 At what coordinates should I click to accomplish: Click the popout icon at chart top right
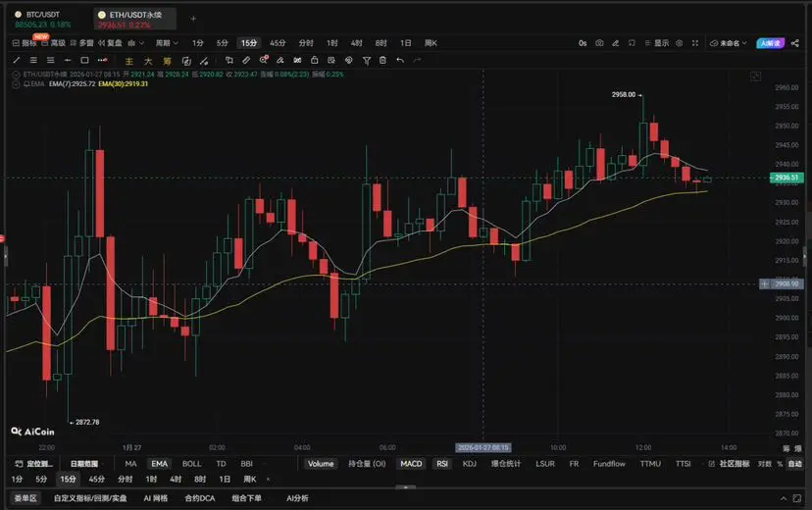(755, 76)
